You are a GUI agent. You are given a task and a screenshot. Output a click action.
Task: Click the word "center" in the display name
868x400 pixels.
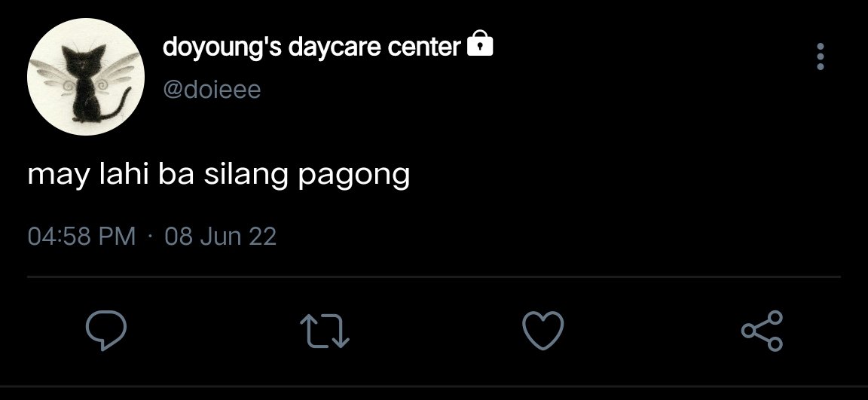pos(424,47)
